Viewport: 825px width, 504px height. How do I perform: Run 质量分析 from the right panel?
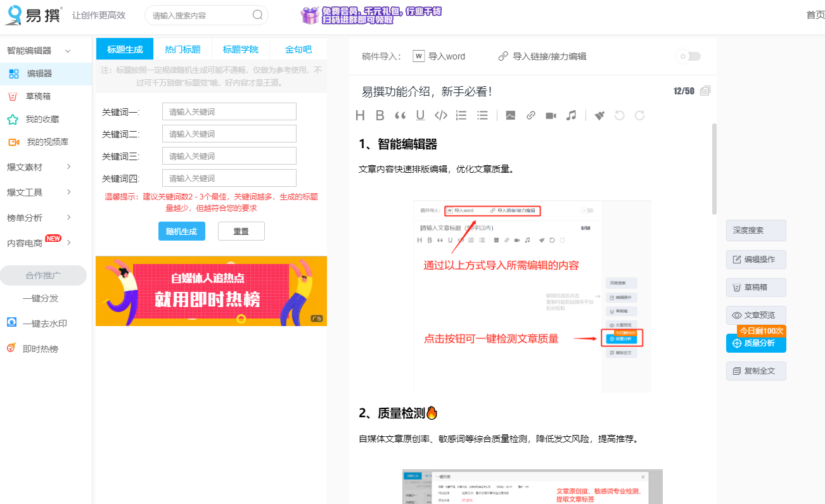[756, 343]
